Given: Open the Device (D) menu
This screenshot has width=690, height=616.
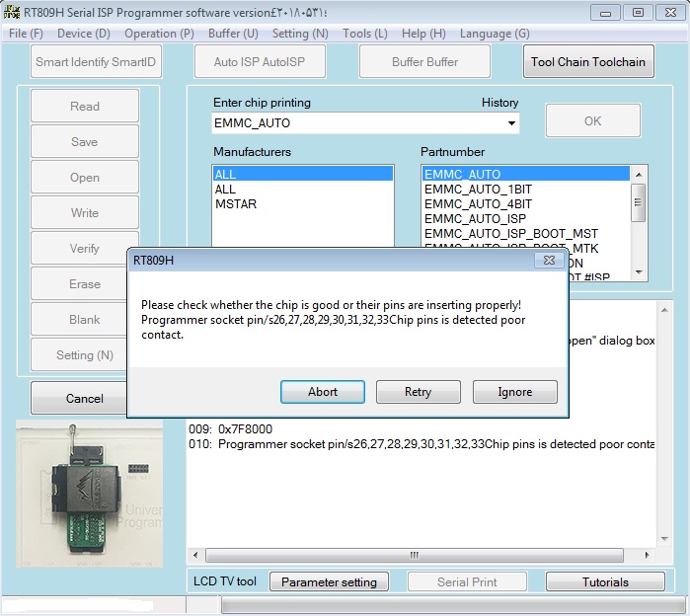Looking at the screenshot, I should (x=84, y=34).
